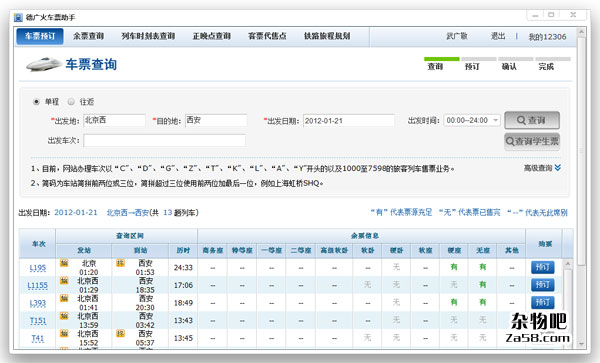Open the 铁路旅程规划 tab

(327, 36)
